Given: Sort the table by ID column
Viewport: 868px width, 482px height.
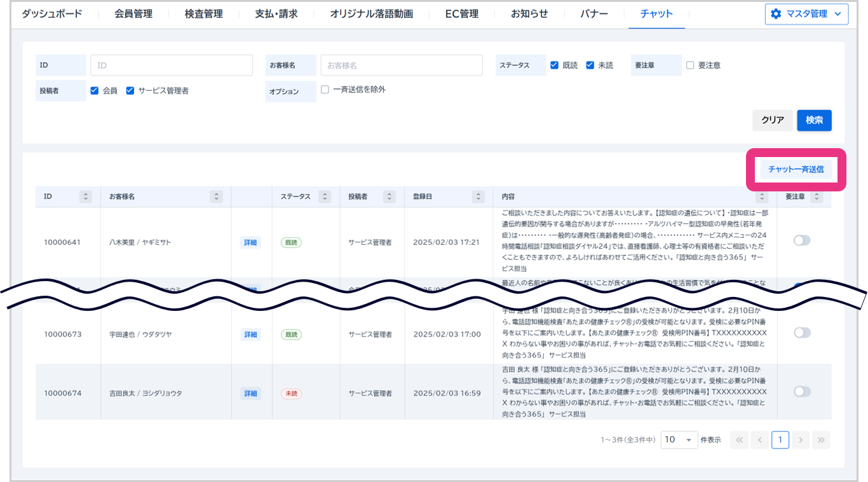Looking at the screenshot, I should coord(86,196).
